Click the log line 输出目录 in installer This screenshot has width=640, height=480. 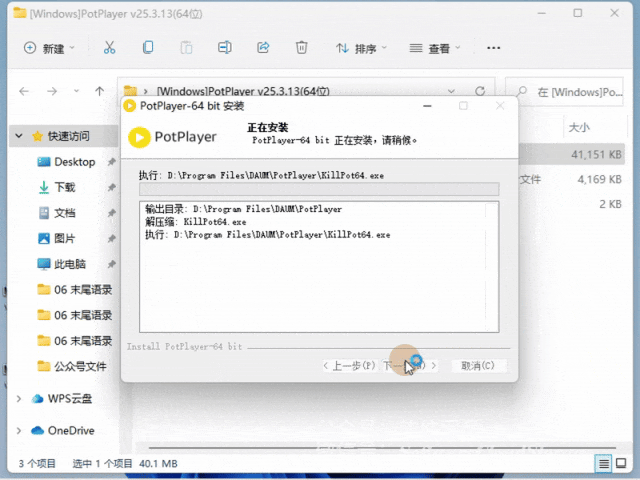point(243,209)
